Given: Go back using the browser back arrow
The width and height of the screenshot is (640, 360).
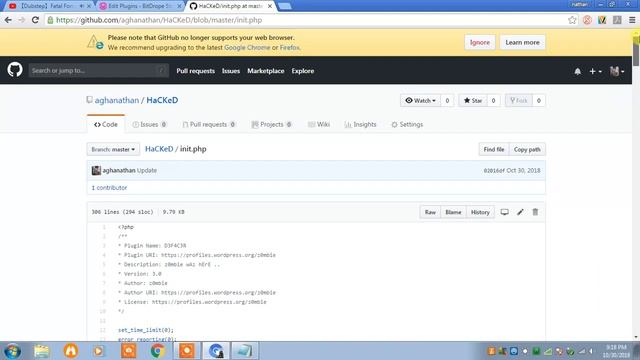Looking at the screenshot, I should pos(8,20).
